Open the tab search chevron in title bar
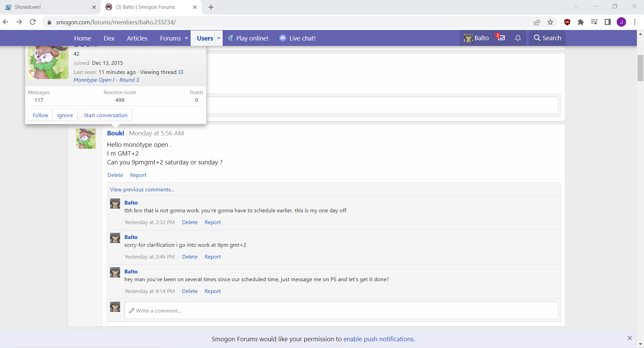Viewport: 644px width, 348px height. [x=576, y=6]
